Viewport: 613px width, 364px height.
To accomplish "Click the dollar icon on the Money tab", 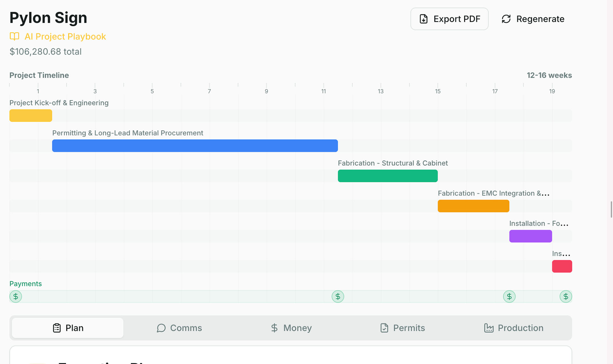I will pyautogui.click(x=274, y=328).
